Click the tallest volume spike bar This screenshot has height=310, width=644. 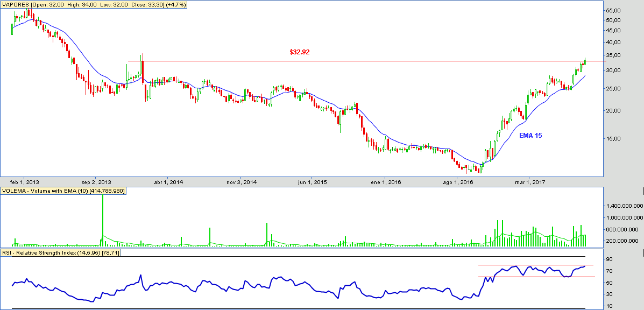coord(102,221)
